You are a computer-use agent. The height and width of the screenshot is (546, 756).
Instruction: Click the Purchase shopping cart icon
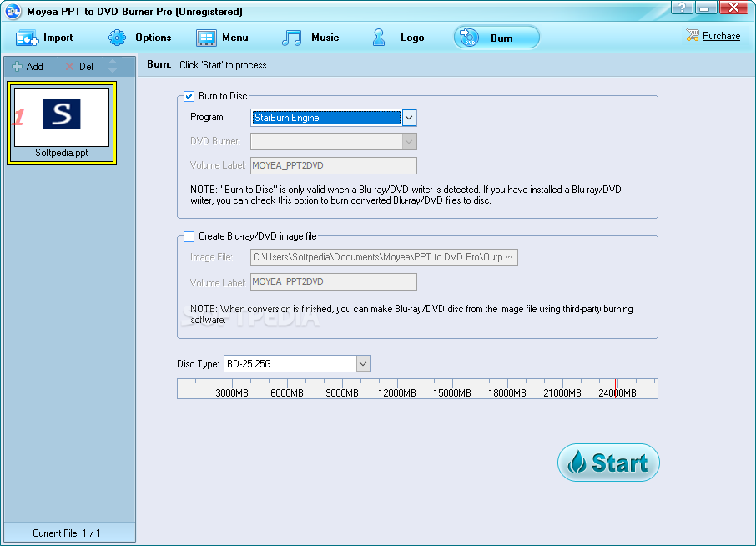coord(693,35)
